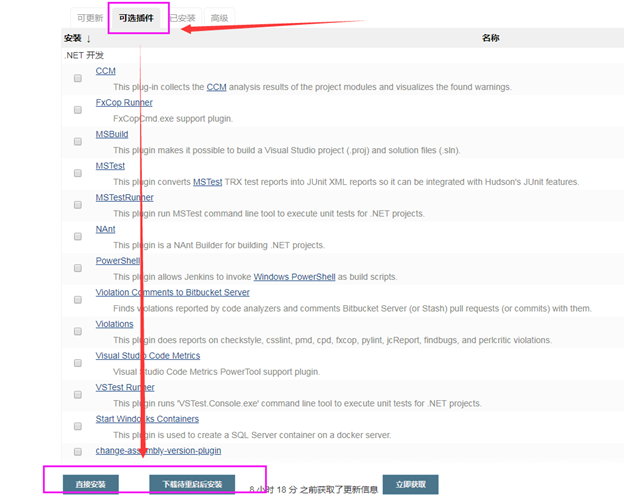Go to the 高级 tab

[x=219, y=18]
